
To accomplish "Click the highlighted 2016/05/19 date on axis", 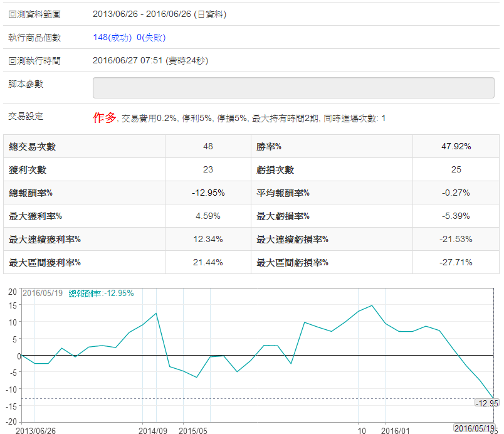I will pos(473,428).
